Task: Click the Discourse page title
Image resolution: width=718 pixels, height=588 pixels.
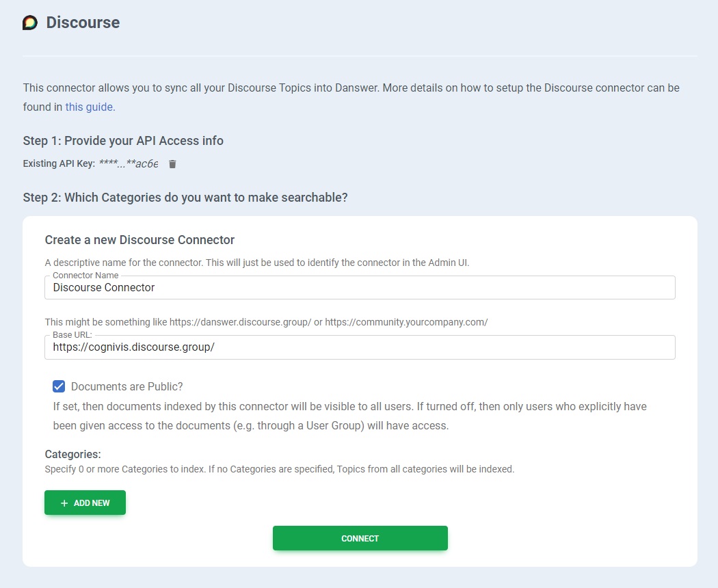Action: pos(83,23)
